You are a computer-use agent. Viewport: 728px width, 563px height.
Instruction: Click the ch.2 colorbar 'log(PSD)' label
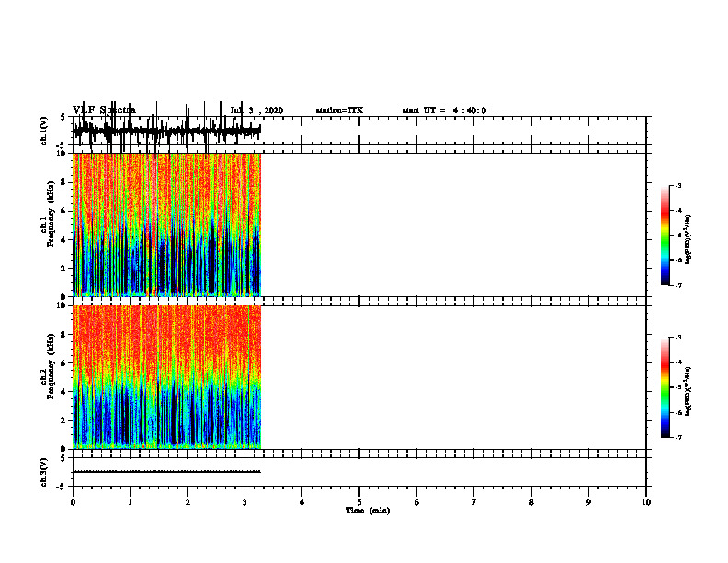688,392
